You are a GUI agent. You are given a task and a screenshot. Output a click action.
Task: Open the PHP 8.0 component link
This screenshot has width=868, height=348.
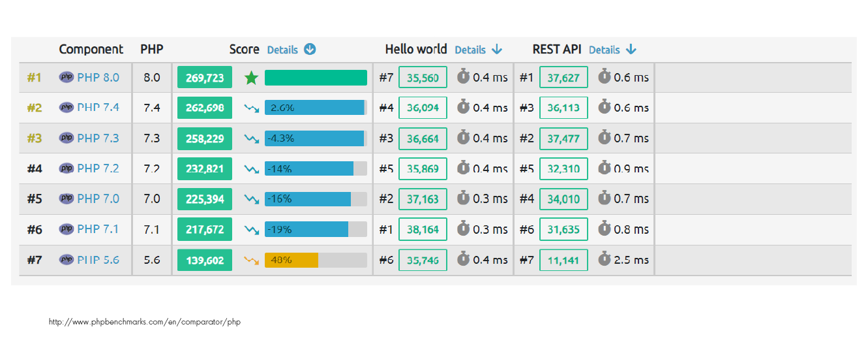click(98, 77)
